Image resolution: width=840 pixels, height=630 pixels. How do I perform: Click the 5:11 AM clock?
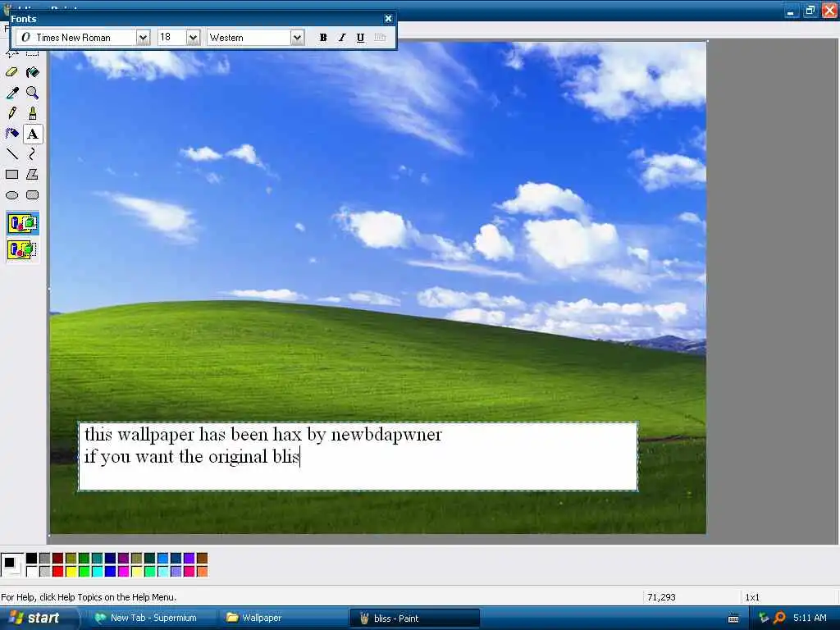click(810, 619)
